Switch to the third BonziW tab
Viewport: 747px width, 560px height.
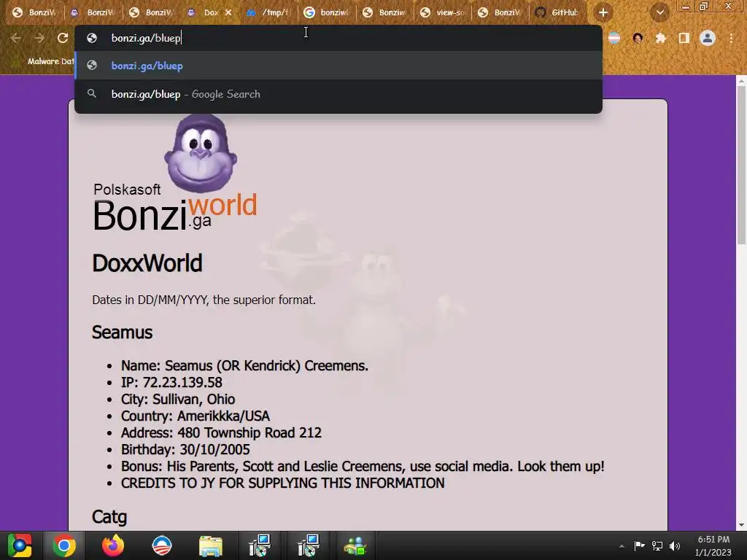click(152, 12)
